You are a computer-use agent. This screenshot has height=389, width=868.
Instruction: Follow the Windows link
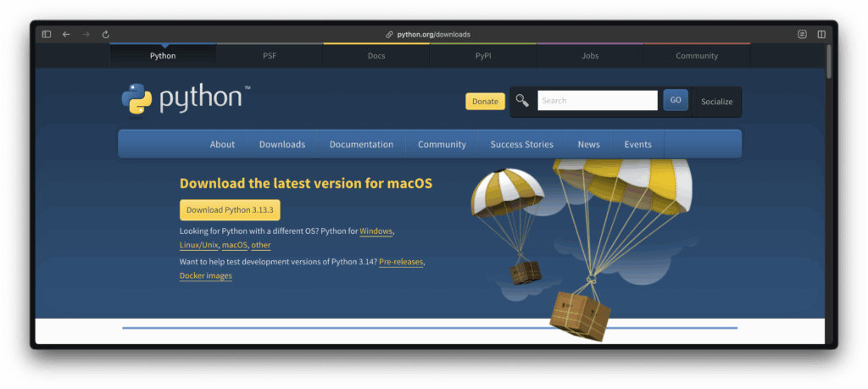pos(376,231)
